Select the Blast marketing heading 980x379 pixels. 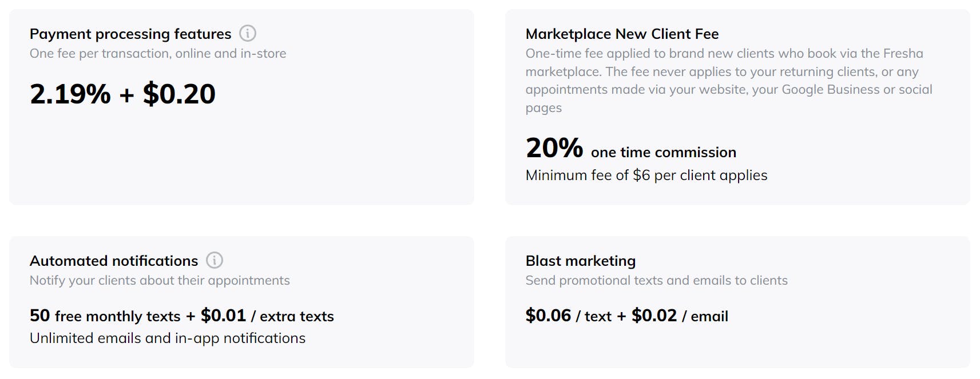point(580,261)
